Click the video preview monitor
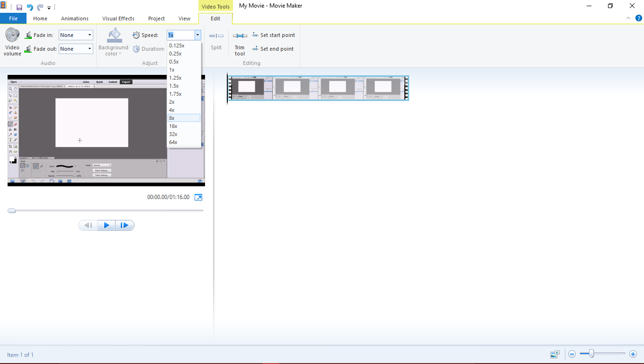The width and height of the screenshot is (644, 364). point(107,130)
